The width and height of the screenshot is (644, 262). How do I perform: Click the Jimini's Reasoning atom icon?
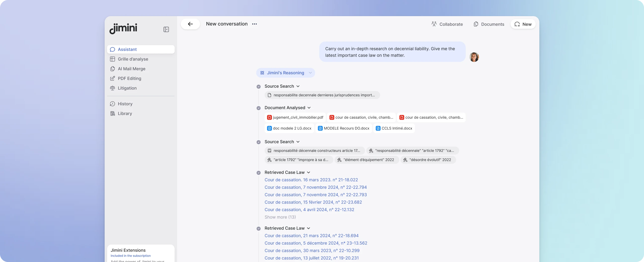tap(262, 73)
